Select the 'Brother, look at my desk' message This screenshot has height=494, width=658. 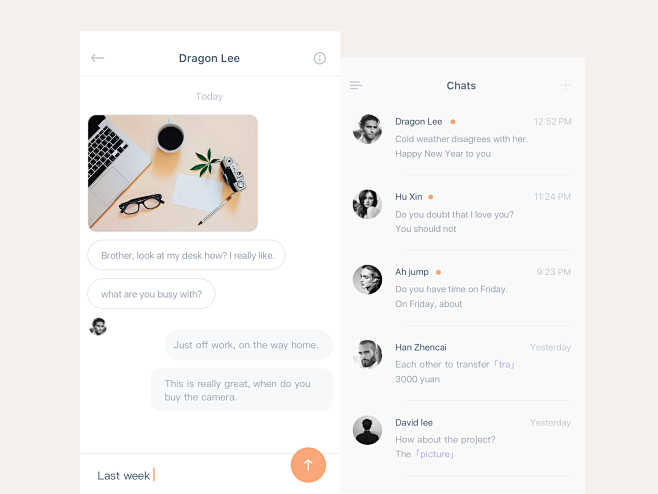[186, 255]
